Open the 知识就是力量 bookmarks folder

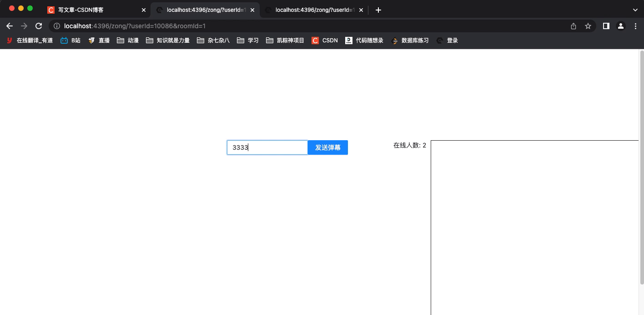pos(168,41)
